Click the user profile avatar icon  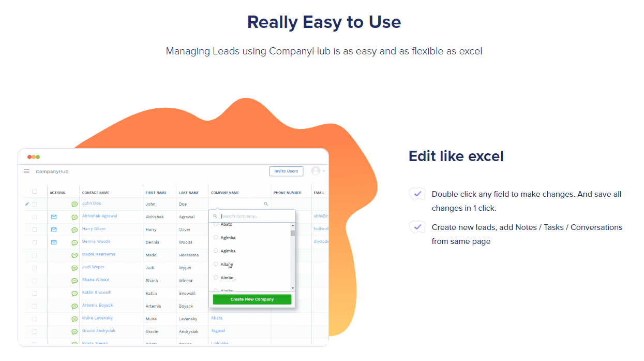(x=316, y=171)
